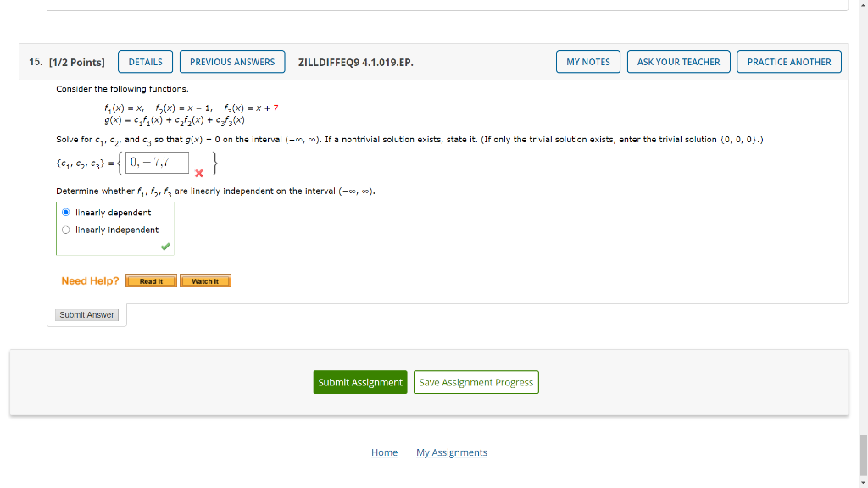
Task: Click the red X incorrect-answer icon
Action: click(198, 174)
